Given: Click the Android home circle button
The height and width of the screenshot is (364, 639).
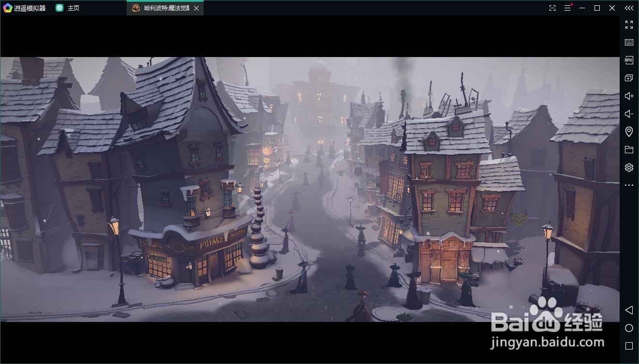Looking at the screenshot, I should pos(629,328).
